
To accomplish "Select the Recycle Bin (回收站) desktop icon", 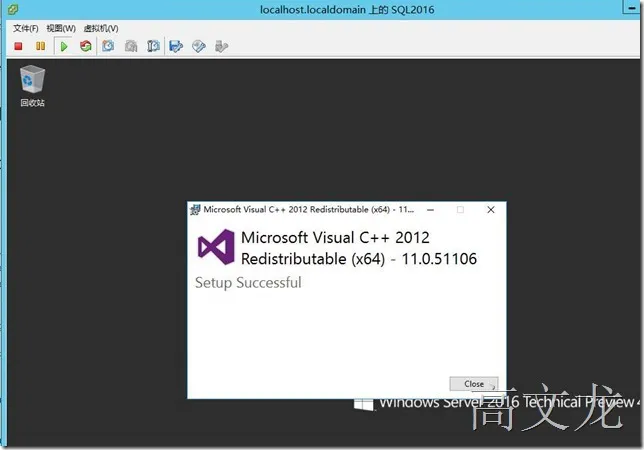I will click(x=32, y=86).
